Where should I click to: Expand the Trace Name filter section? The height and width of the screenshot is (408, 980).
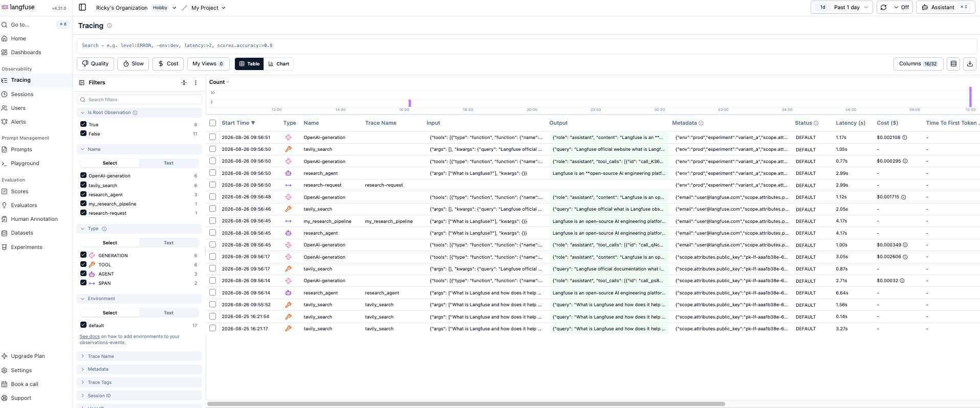(x=140, y=356)
